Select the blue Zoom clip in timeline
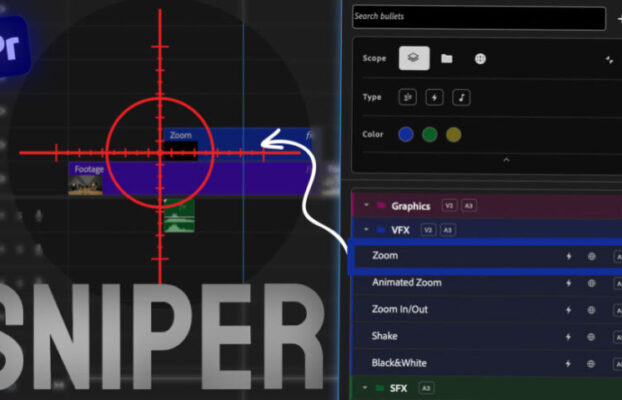Viewport: 622px width, 400px height. [x=238, y=144]
